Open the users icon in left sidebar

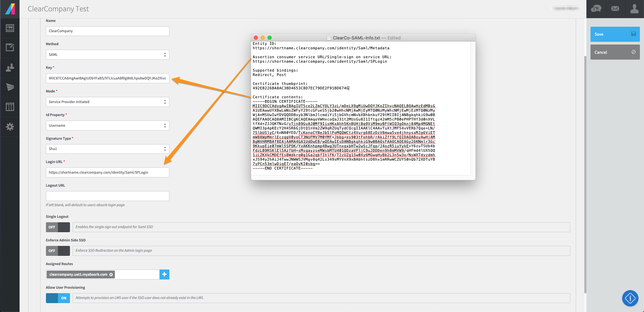[10, 67]
